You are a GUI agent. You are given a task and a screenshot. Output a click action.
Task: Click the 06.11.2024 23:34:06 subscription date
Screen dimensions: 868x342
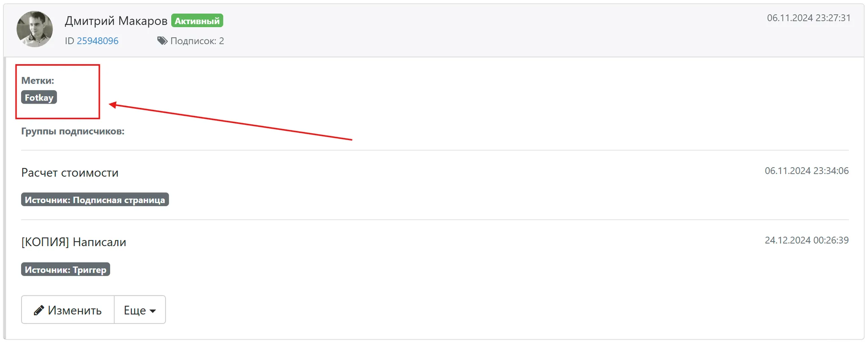coord(807,171)
